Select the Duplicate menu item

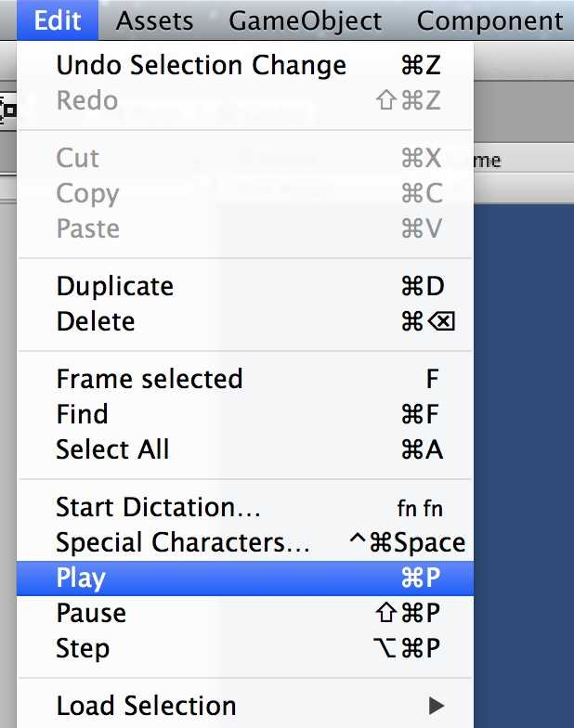pos(114,286)
